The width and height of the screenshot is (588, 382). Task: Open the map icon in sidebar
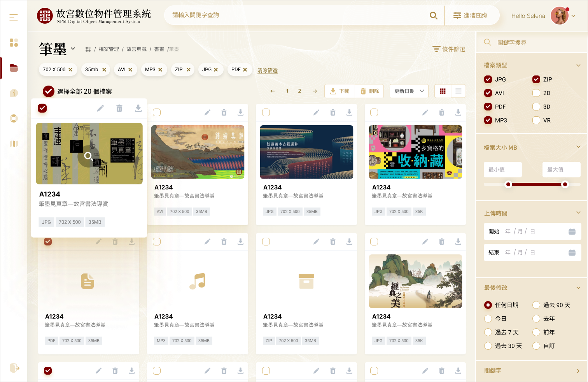coord(14,144)
